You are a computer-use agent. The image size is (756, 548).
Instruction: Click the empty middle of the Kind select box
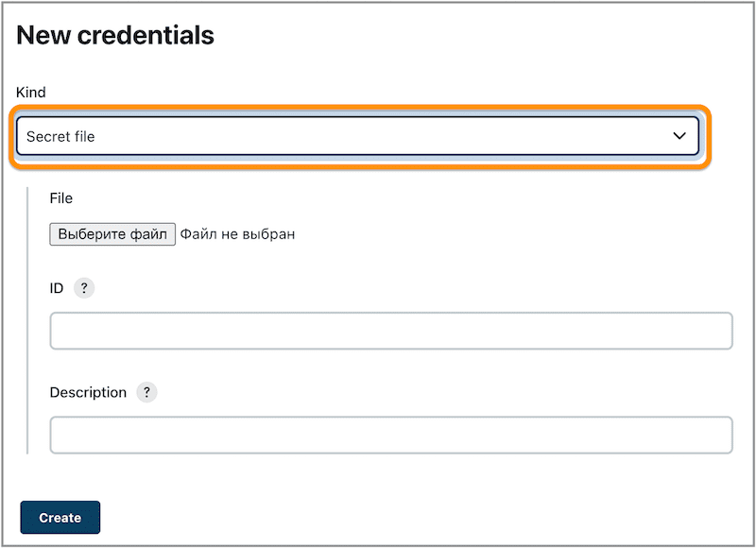378,136
